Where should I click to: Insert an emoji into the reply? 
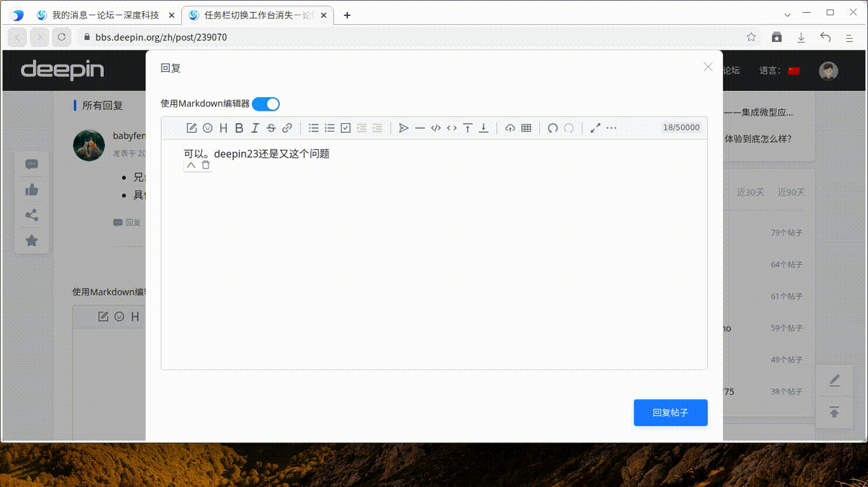click(207, 128)
